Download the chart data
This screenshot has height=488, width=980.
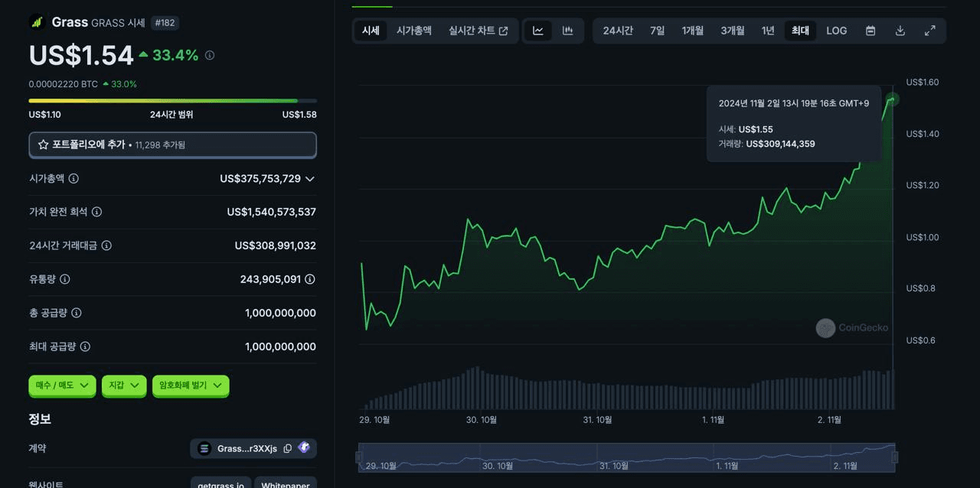click(900, 31)
